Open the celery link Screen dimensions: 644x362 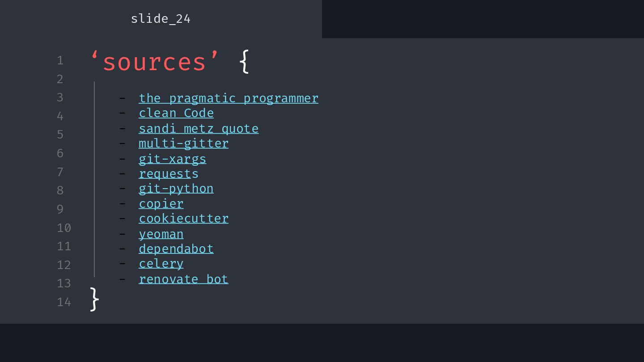[161, 264]
